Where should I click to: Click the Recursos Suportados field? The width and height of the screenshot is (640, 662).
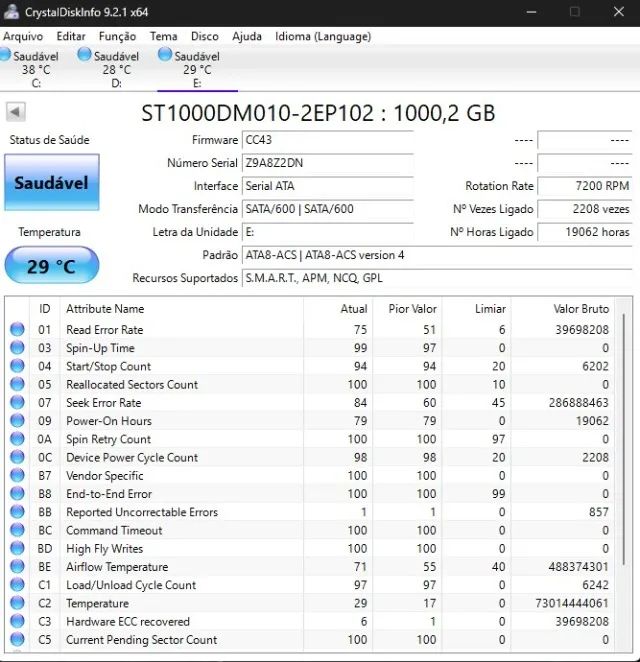(x=437, y=278)
